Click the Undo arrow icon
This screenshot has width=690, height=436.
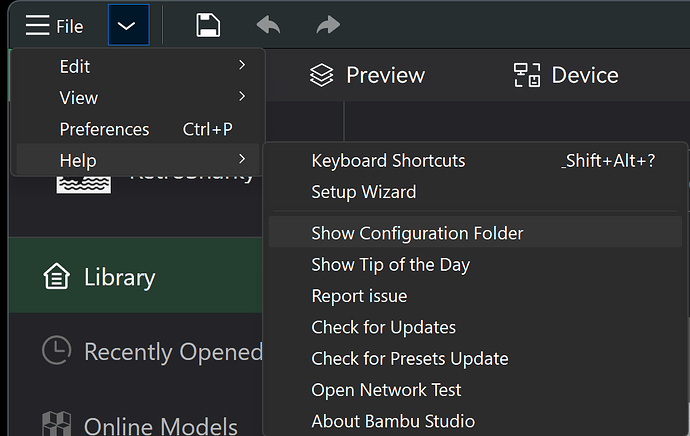[268, 25]
